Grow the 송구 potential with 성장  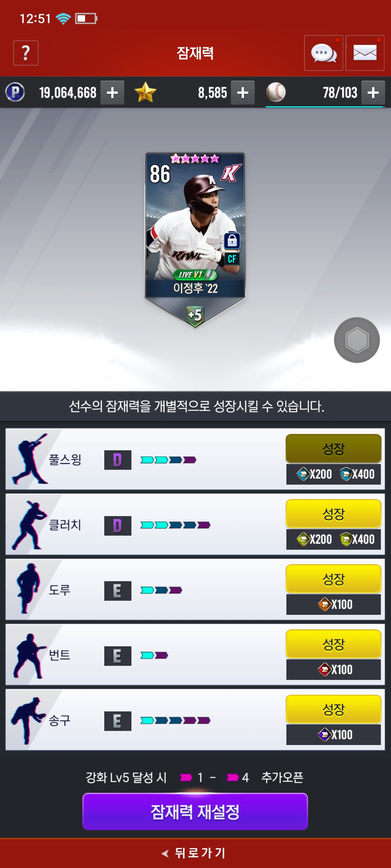(333, 709)
